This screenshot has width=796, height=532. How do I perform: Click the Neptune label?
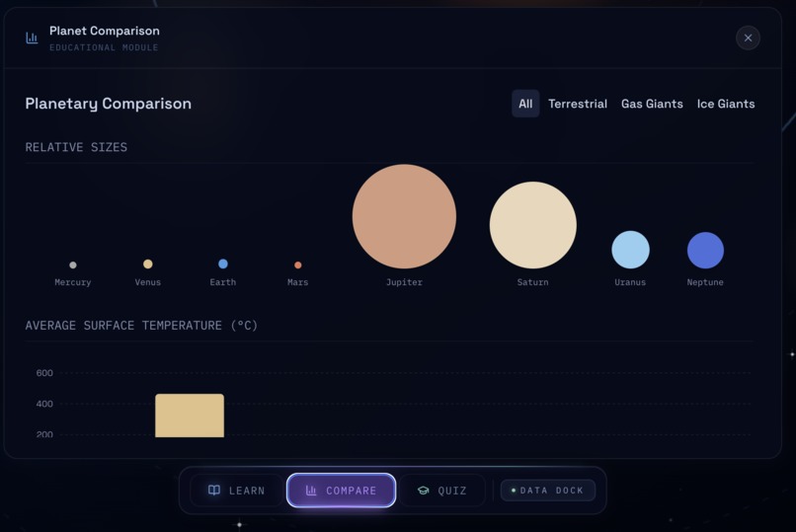pos(705,282)
